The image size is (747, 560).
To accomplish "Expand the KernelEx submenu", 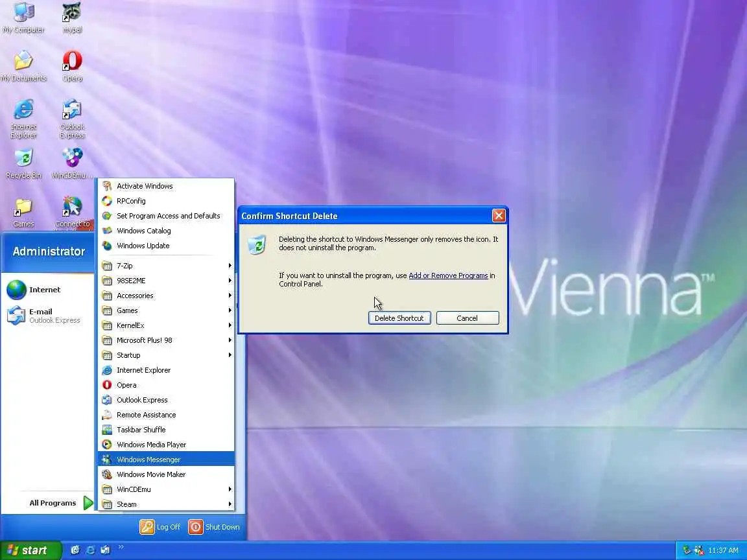I will pyautogui.click(x=166, y=325).
